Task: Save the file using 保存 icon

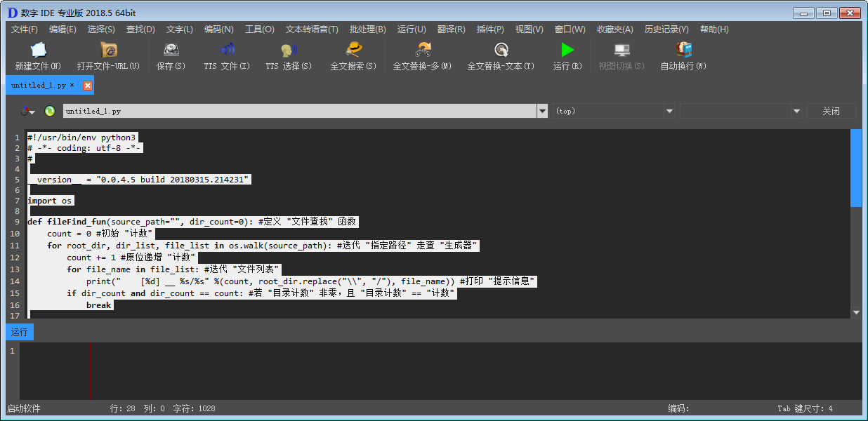Action: tap(170, 56)
